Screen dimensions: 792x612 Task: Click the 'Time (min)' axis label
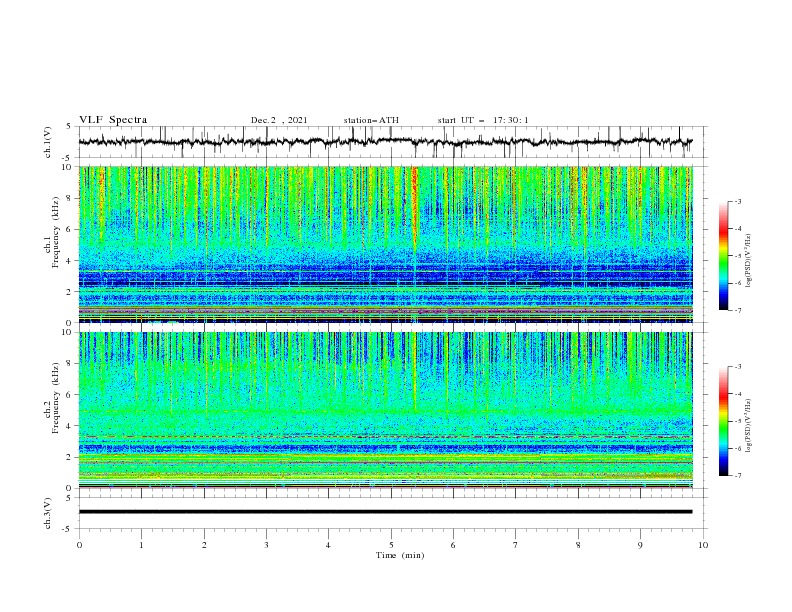400,555
